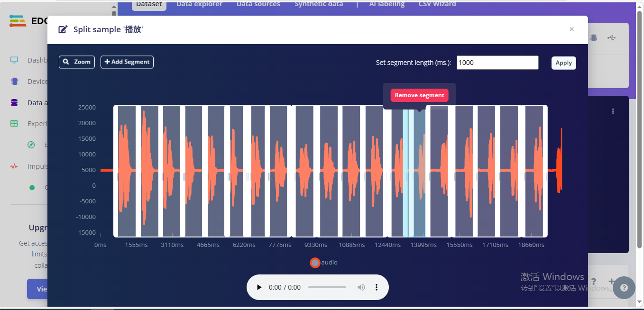This screenshot has width=644, height=310.
Task: Play the audio sample
Action: click(x=259, y=287)
